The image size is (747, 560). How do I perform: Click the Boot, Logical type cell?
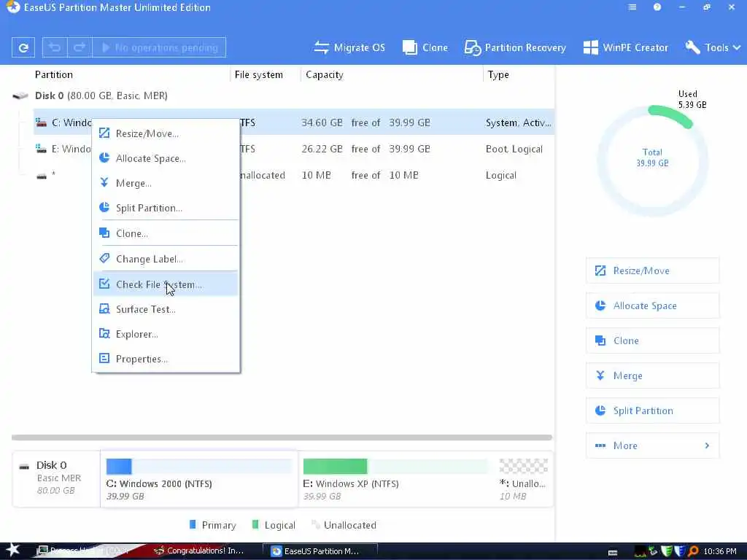[x=514, y=149]
